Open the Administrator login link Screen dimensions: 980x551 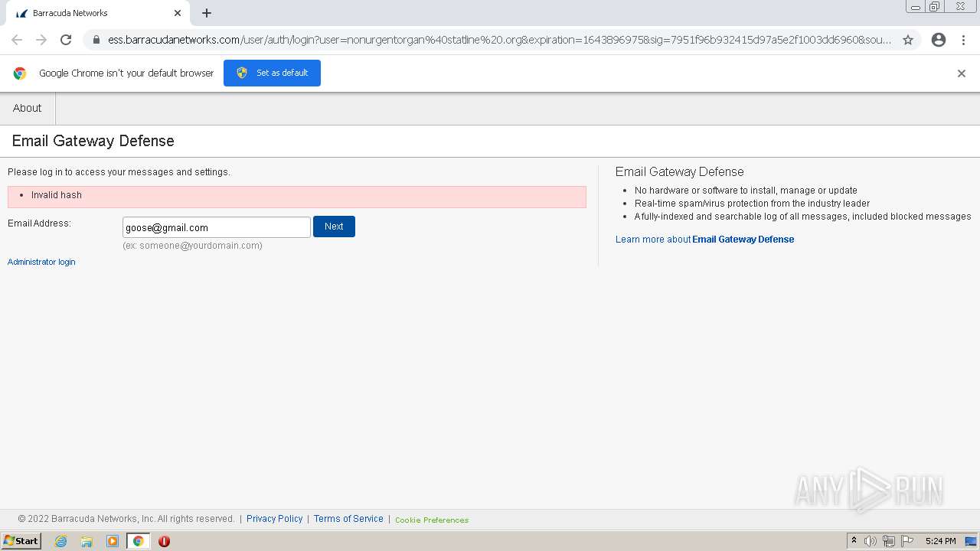pos(41,262)
